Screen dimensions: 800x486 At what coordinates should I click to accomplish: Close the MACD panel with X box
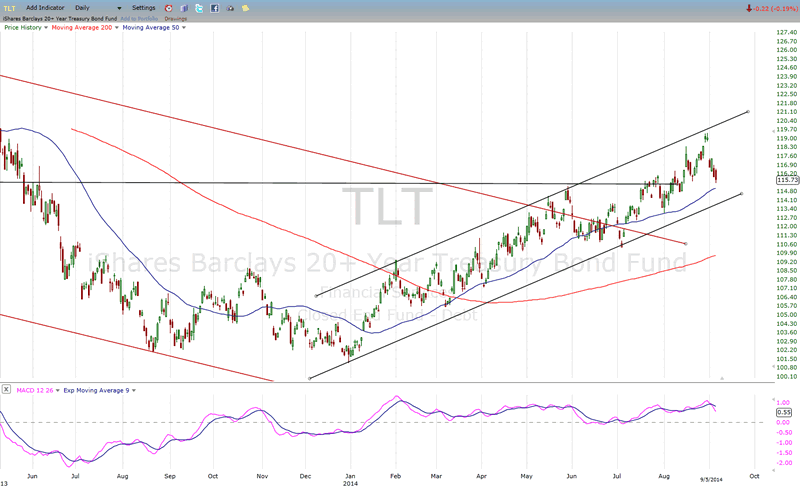(6, 389)
